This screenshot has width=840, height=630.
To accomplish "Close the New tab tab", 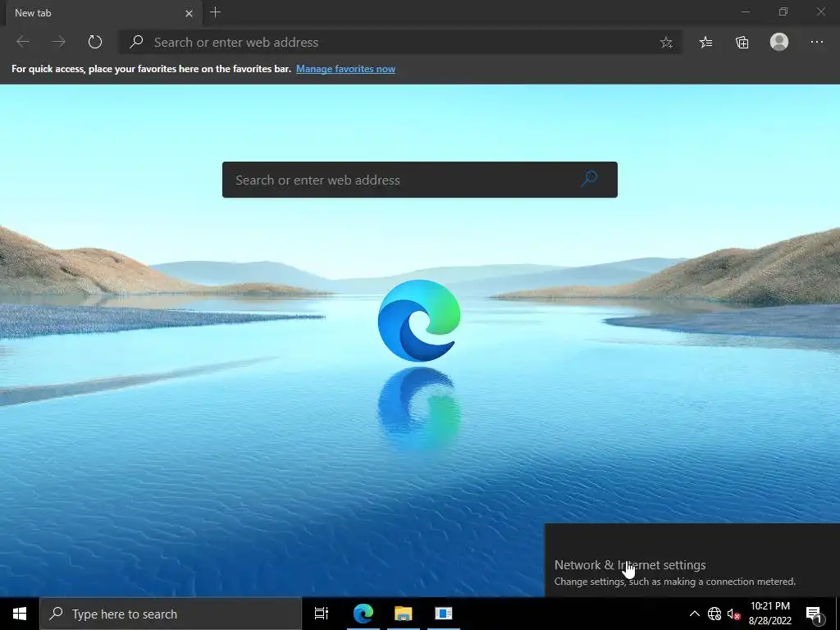I will click(189, 13).
